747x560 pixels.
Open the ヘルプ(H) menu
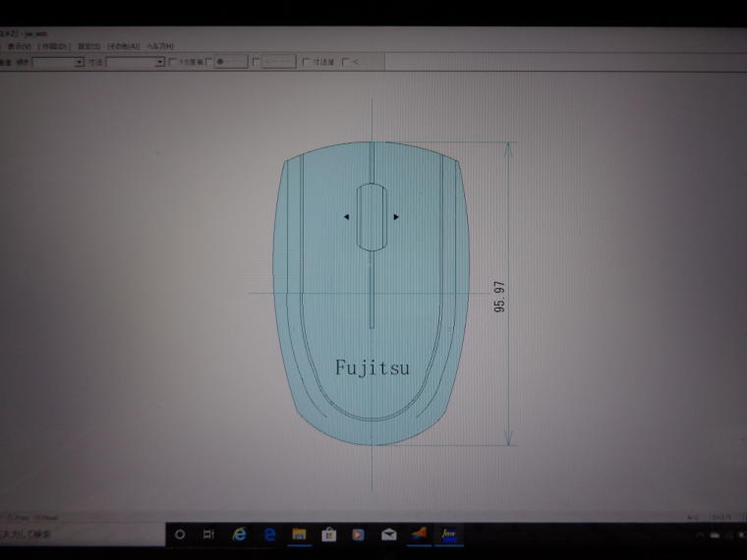pyautogui.click(x=160, y=46)
